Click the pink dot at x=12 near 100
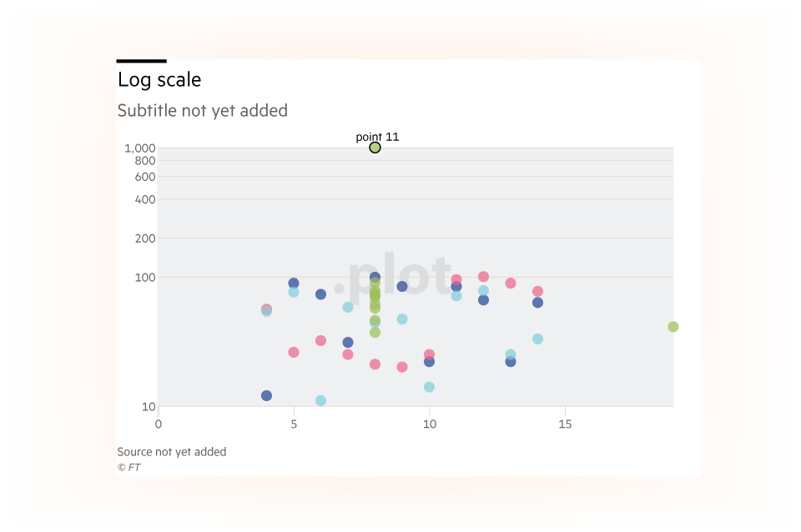 click(483, 277)
